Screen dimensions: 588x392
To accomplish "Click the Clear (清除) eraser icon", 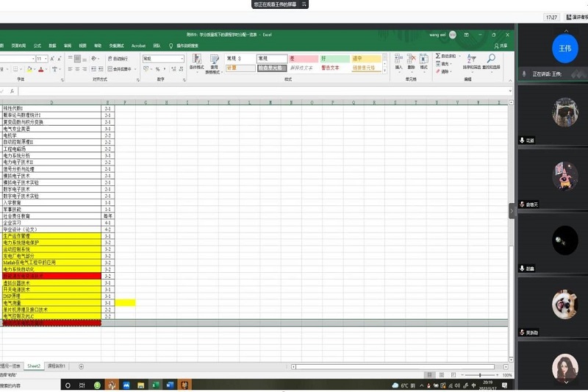I will [439, 71].
